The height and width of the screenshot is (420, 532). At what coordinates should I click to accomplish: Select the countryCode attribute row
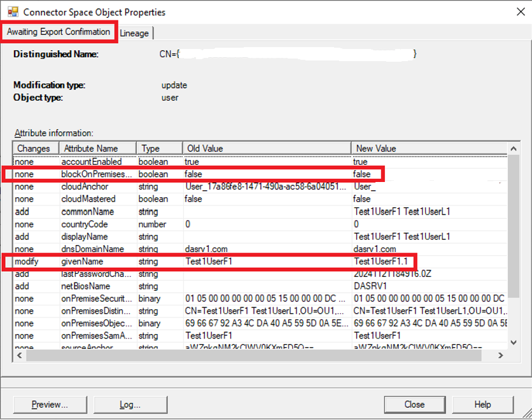(x=260, y=224)
